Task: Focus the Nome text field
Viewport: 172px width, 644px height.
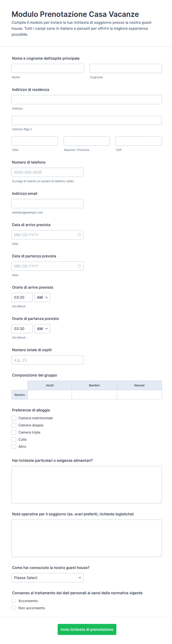Action: [48, 68]
